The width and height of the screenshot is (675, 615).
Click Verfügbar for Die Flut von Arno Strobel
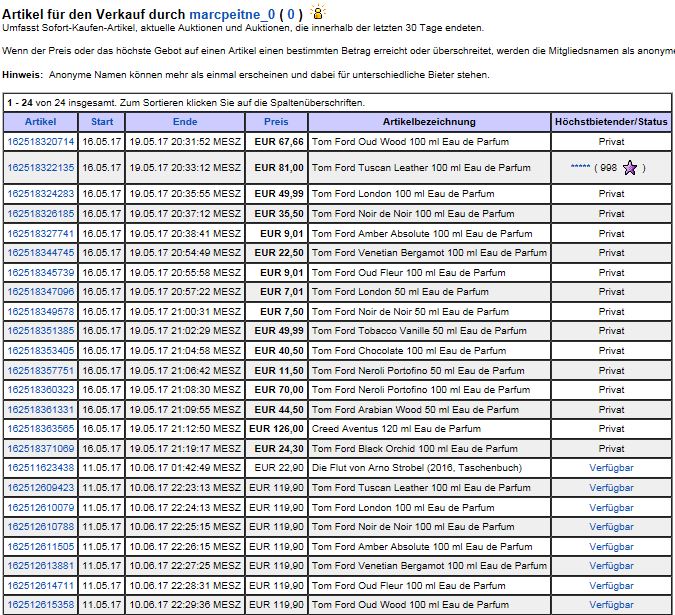[611, 468]
